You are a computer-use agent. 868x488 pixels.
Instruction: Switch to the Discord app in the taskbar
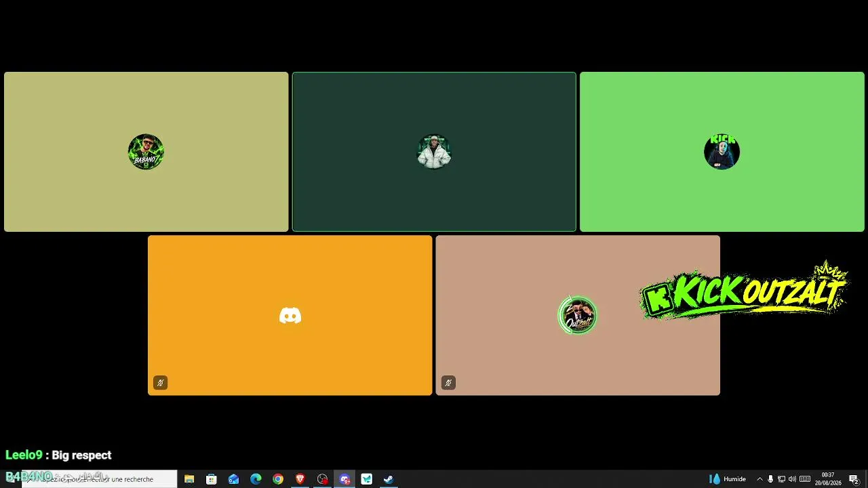(x=344, y=479)
